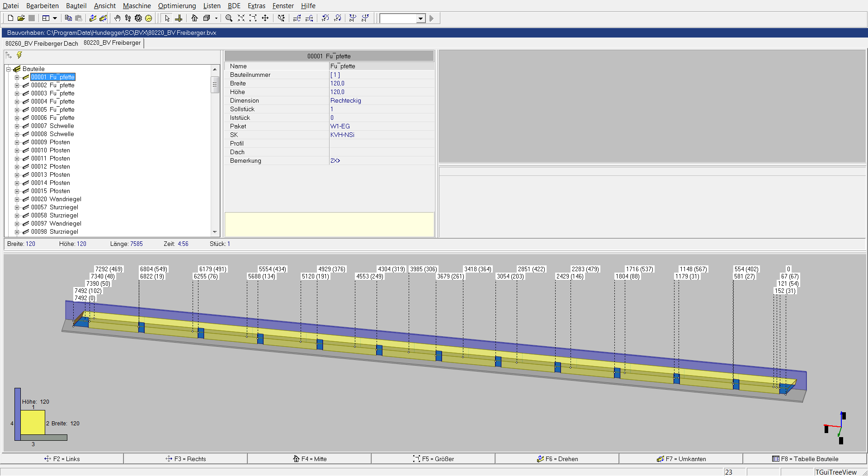Click the four-arrow move icon in toolbar
The height and width of the screenshot is (476, 868).
(x=265, y=18)
